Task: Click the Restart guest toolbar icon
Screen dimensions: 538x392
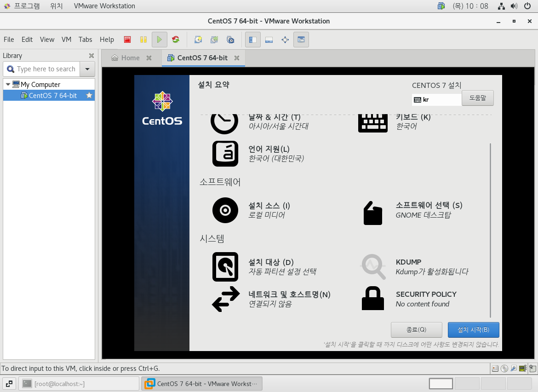Action: [x=176, y=40]
